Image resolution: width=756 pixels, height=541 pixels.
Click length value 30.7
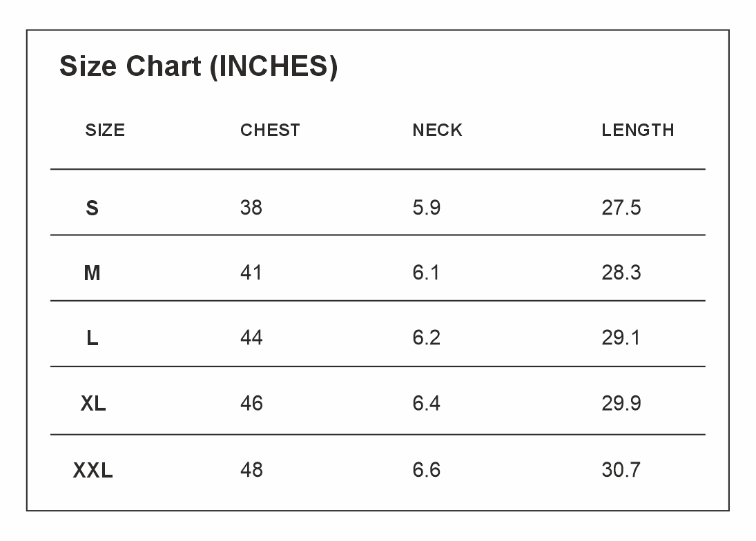[x=621, y=470]
